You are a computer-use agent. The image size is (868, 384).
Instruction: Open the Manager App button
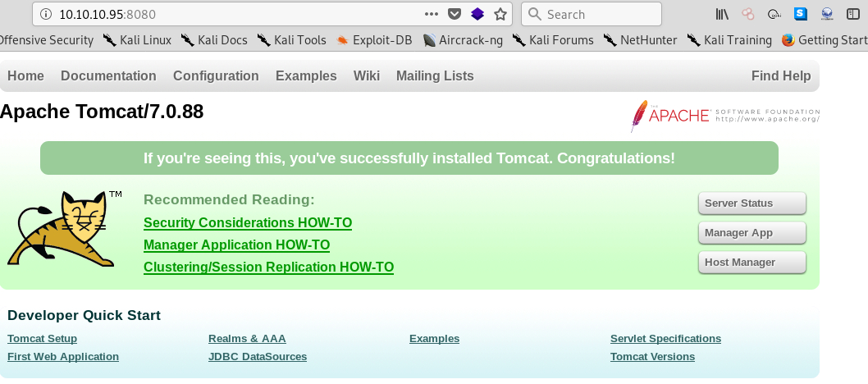coord(752,233)
